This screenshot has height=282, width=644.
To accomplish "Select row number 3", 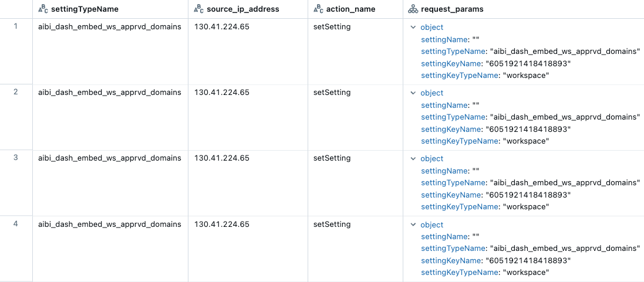I will pos(15,158).
